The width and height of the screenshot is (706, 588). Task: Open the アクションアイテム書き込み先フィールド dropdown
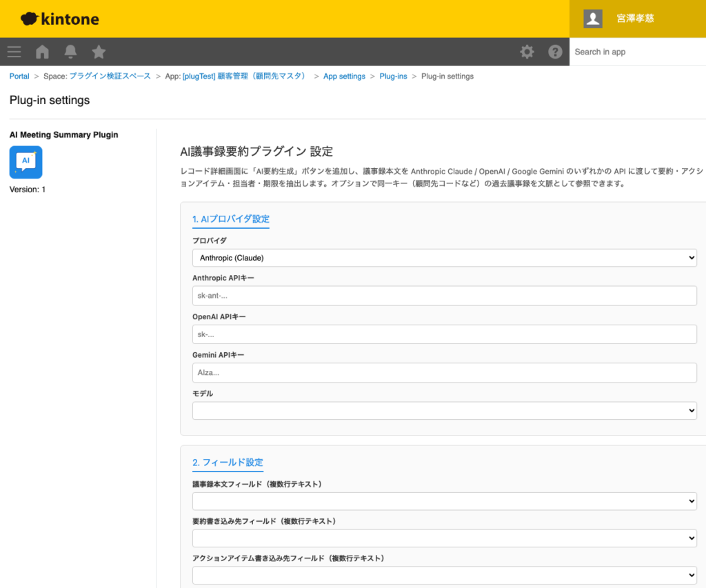coord(443,575)
